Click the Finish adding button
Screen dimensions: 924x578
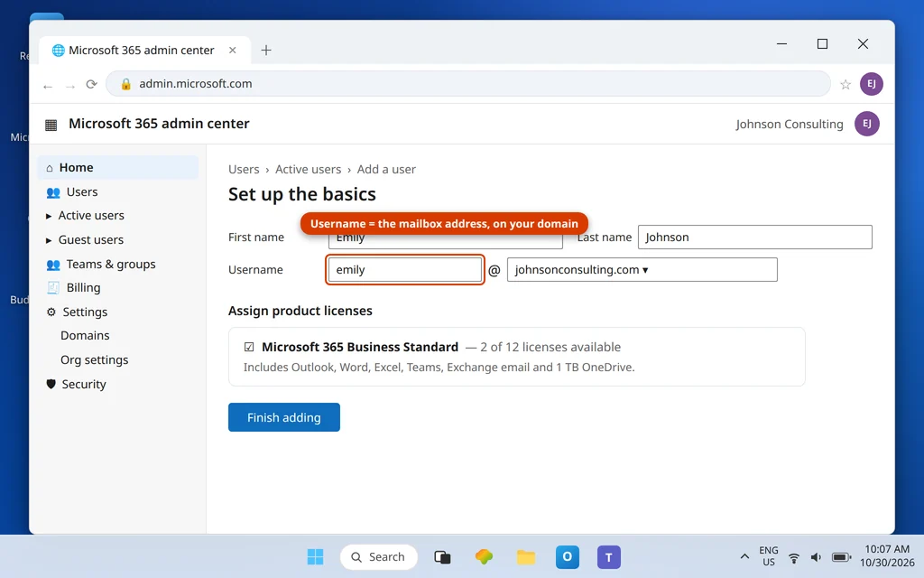(284, 417)
